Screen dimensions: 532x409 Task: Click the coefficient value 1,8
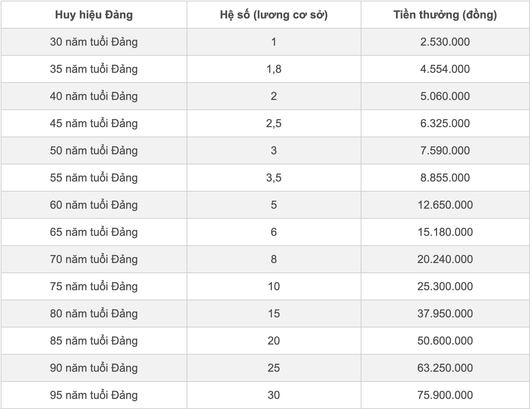(x=274, y=69)
